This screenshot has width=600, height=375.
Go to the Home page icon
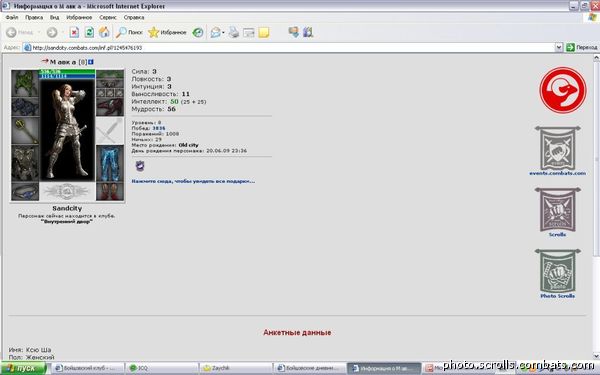pyautogui.click(x=104, y=33)
